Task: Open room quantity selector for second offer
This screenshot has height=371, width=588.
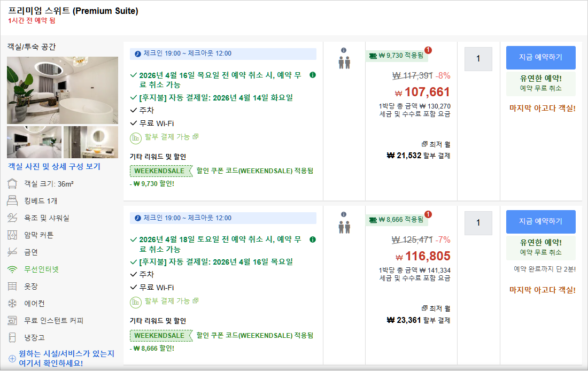Action: coord(478,223)
